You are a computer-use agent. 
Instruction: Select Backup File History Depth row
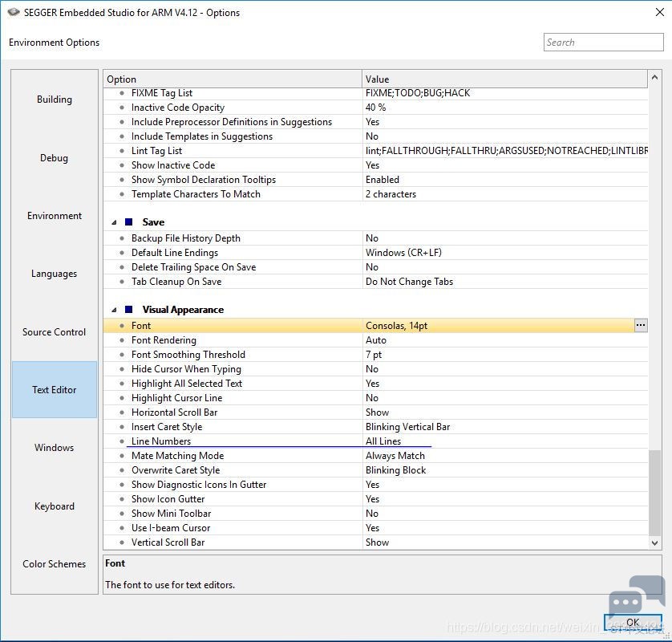(x=375, y=238)
